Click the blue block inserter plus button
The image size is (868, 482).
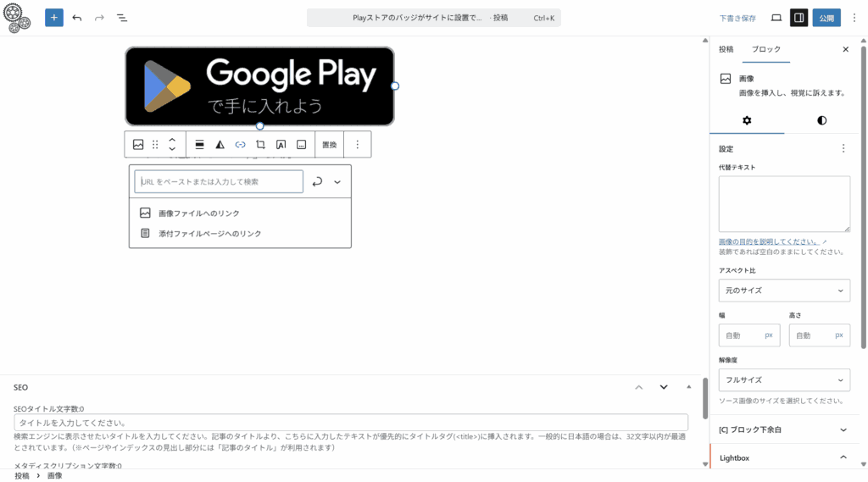pos(54,18)
